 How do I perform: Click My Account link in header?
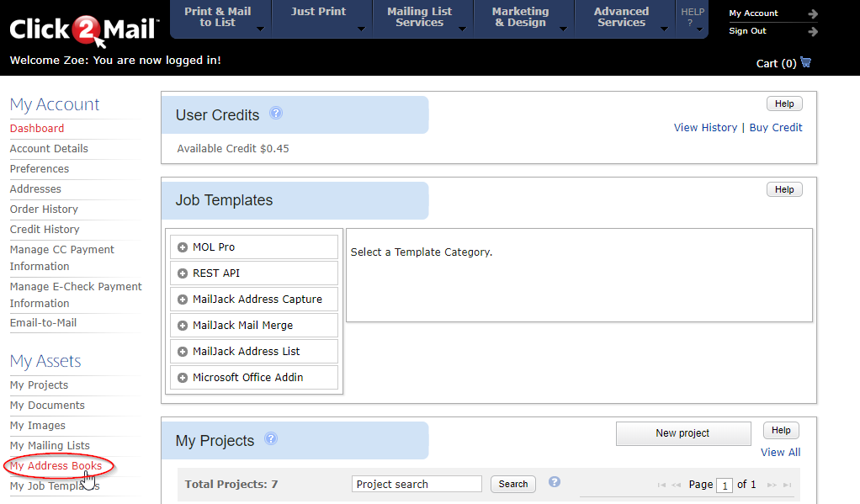[753, 13]
